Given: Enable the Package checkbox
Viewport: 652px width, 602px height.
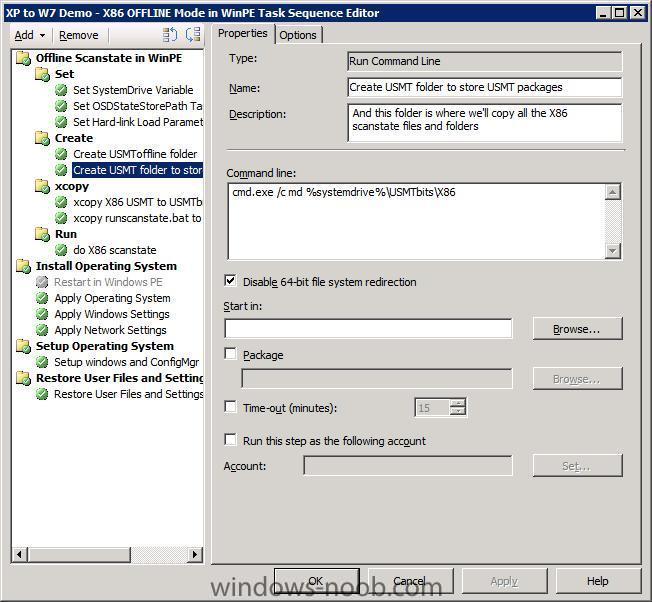Looking at the screenshot, I should click(x=230, y=353).
